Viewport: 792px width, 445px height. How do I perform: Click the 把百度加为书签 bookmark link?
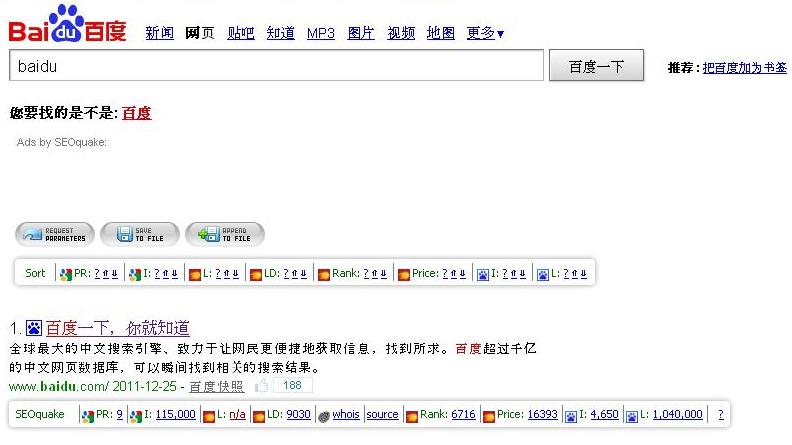tap(745, 68)
